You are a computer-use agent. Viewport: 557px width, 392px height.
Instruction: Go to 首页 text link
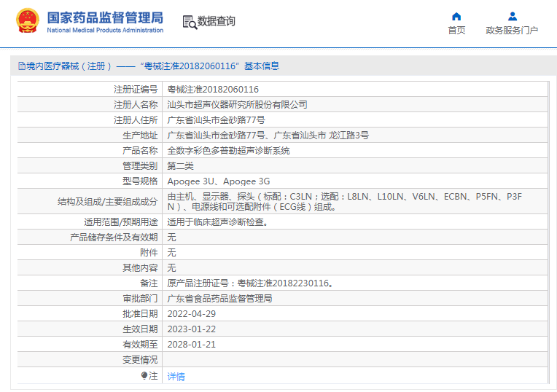[456, 31]
